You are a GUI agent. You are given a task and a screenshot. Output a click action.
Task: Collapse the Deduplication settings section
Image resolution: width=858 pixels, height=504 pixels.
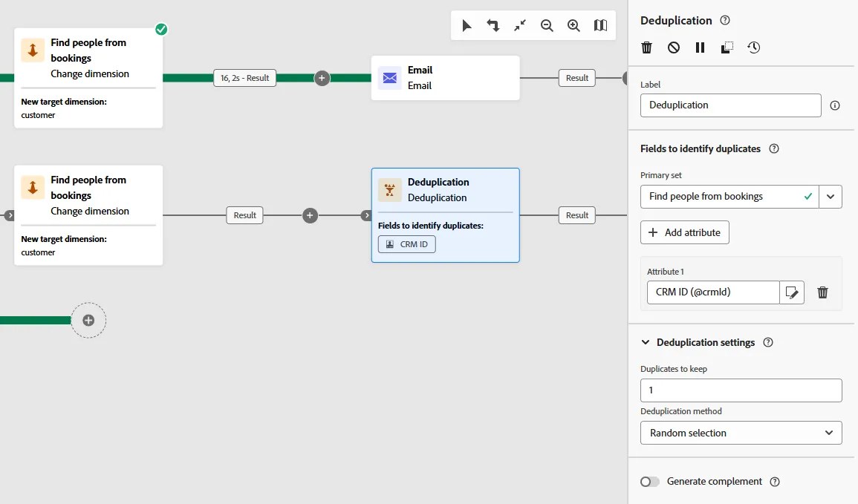(646, 342)
